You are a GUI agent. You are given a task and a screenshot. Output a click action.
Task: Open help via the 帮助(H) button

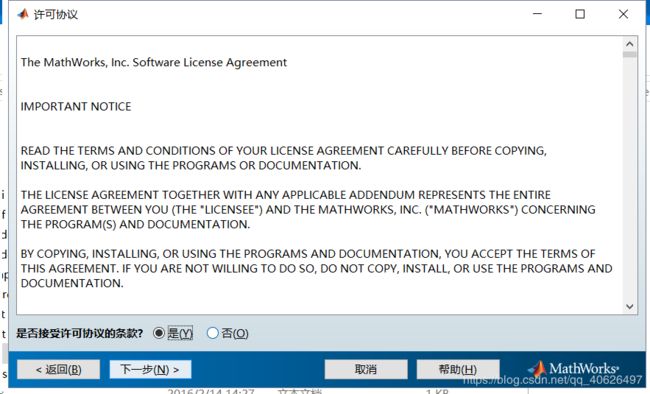click(458, 369)
